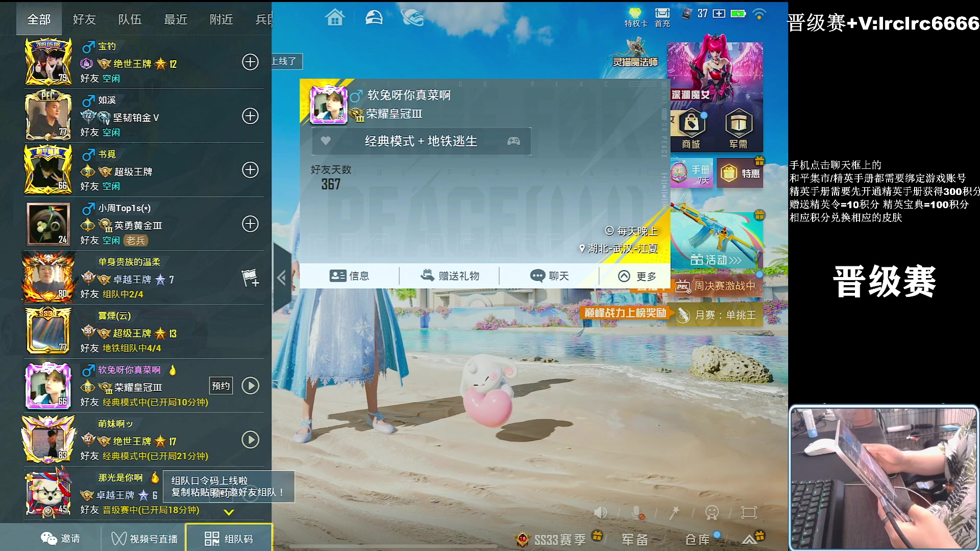Open SS33赛季 season icon

pyautogui.click(x=551, y=539)
